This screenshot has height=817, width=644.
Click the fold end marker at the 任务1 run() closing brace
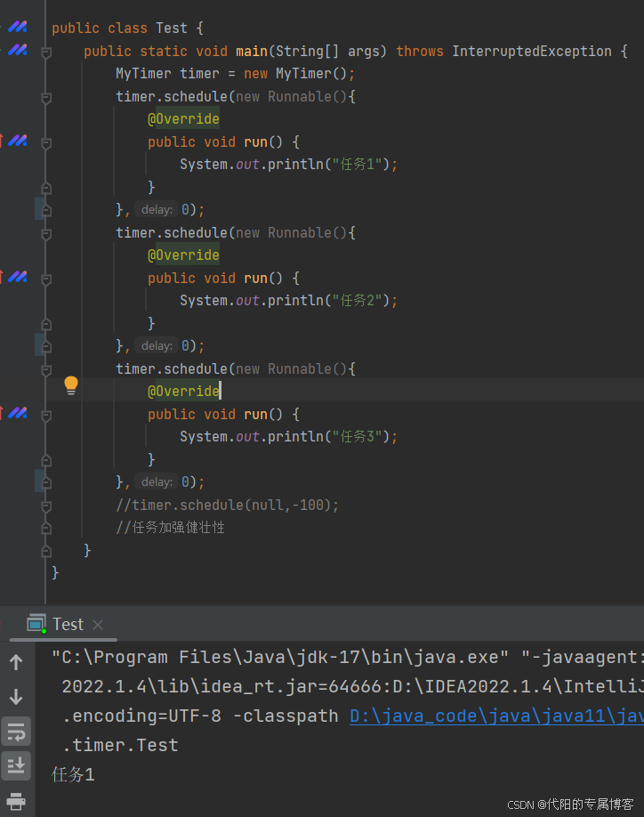(46, 188)
